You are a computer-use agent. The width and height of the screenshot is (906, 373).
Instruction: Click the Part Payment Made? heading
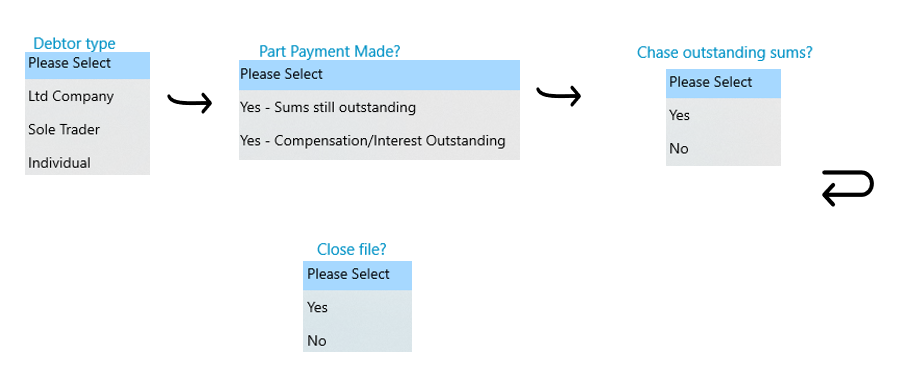click(329, 51)
